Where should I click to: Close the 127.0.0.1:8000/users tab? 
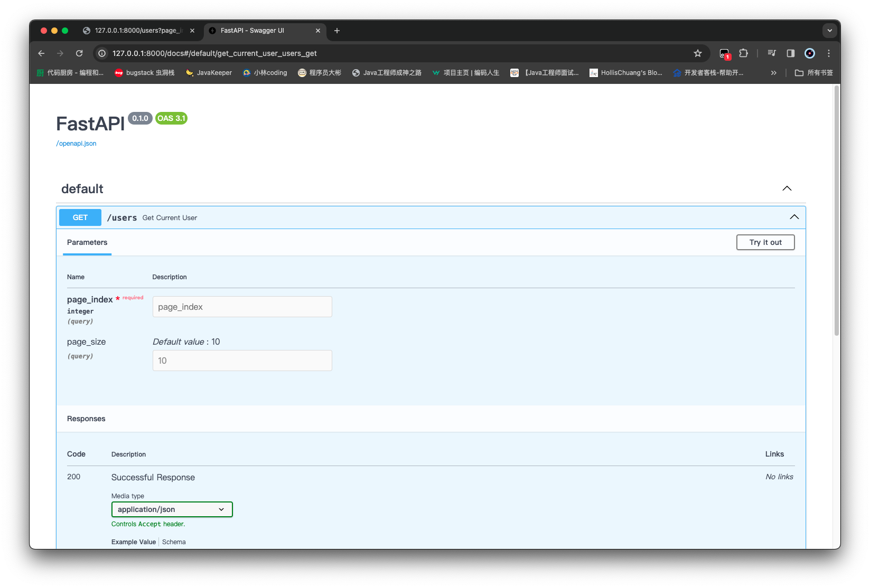click(x=192, y=31)
